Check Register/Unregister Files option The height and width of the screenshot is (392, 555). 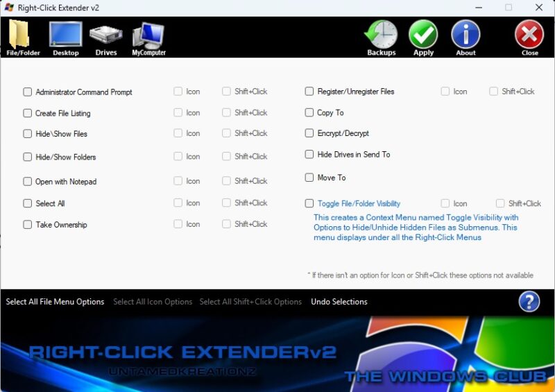pos(309,92)
